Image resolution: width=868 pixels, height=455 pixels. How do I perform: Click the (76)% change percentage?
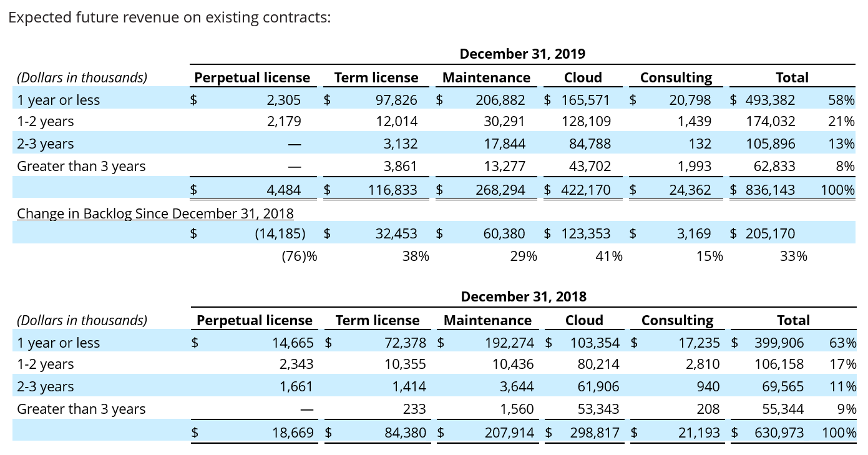click(x=299, y=256)
